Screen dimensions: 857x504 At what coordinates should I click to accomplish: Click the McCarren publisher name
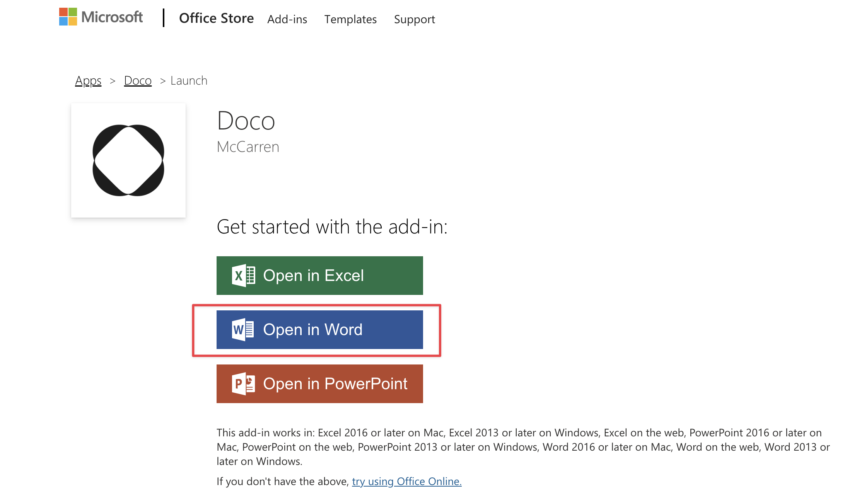pos(248,146)
